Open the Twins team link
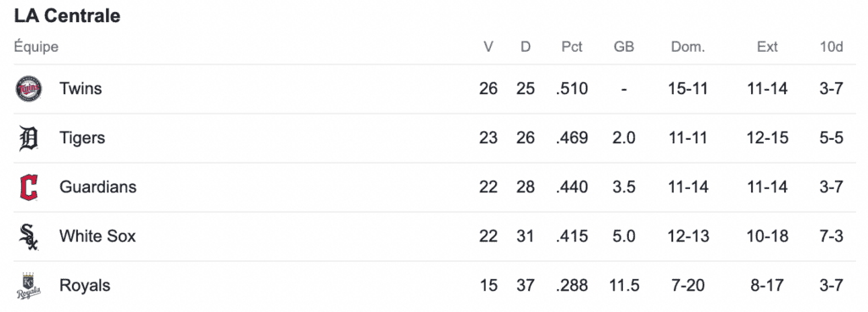 point(81,88)
